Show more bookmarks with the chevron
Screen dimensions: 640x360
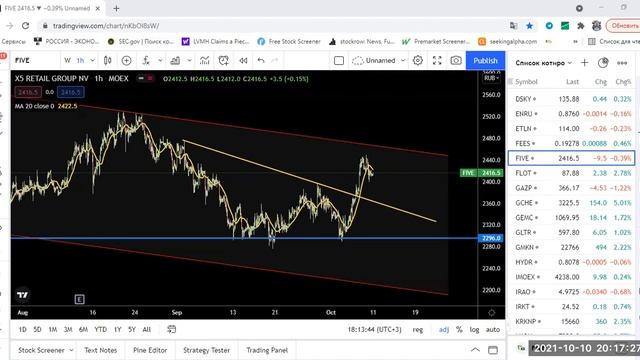coord(576,42)
